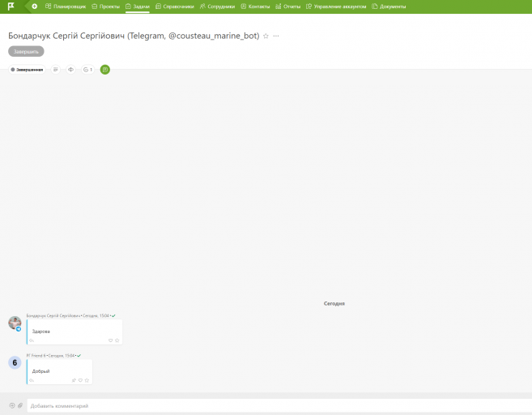532x415 pixels.
Task: Click Бондарчук's avatar photo
Action: (x=15, y=323)
